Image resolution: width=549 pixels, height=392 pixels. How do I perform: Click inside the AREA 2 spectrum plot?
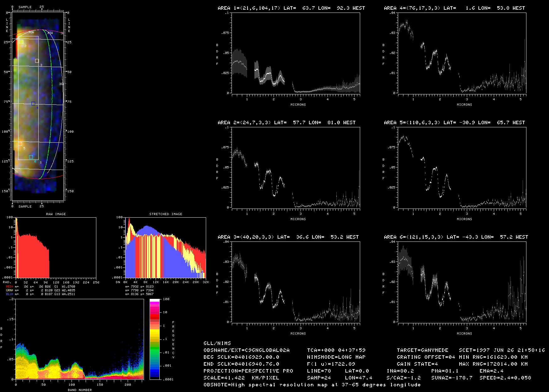coord(296,167)
